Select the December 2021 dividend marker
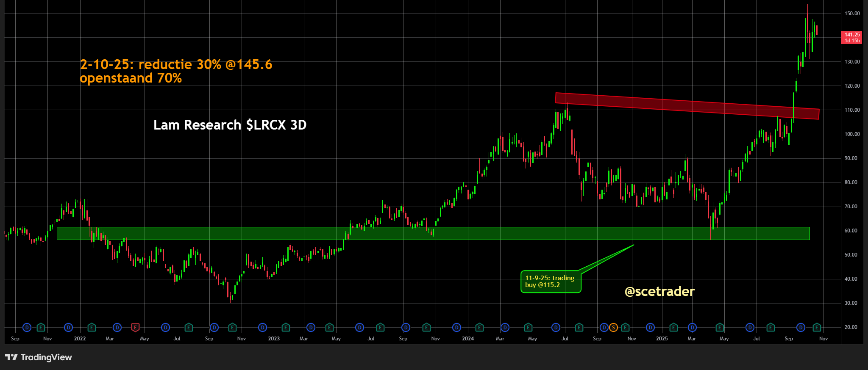The image size is (868, 370). pos(68,327)
